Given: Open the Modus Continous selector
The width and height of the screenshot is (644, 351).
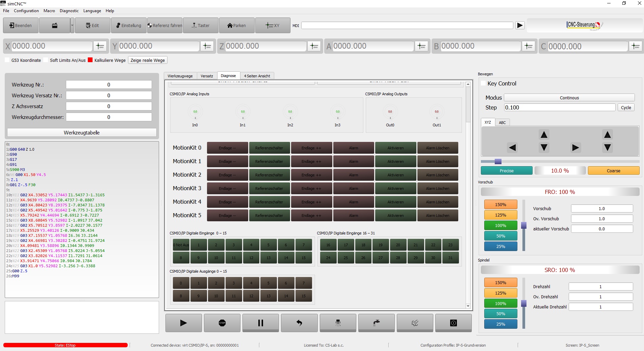Looking at the screenshot, I should (569, 98).
